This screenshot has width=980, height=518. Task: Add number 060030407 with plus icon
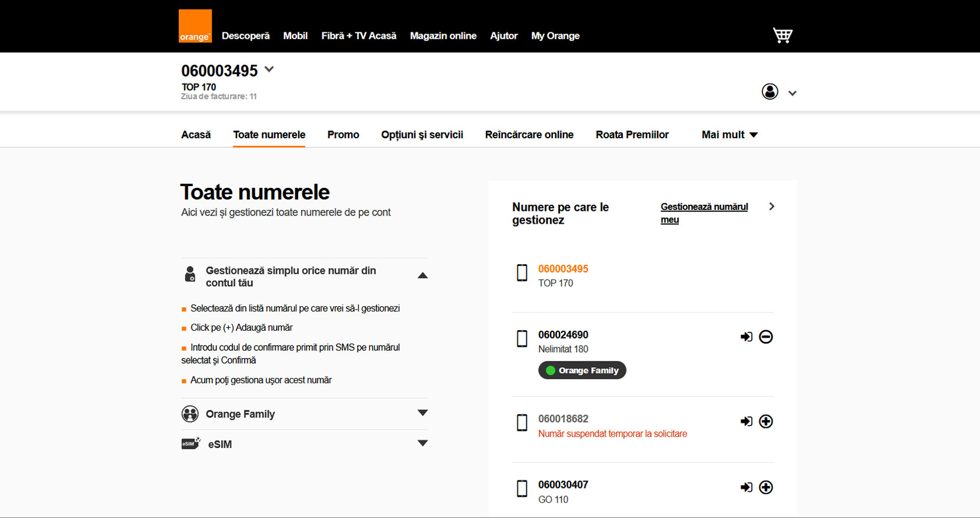click(x=765, y=487)
